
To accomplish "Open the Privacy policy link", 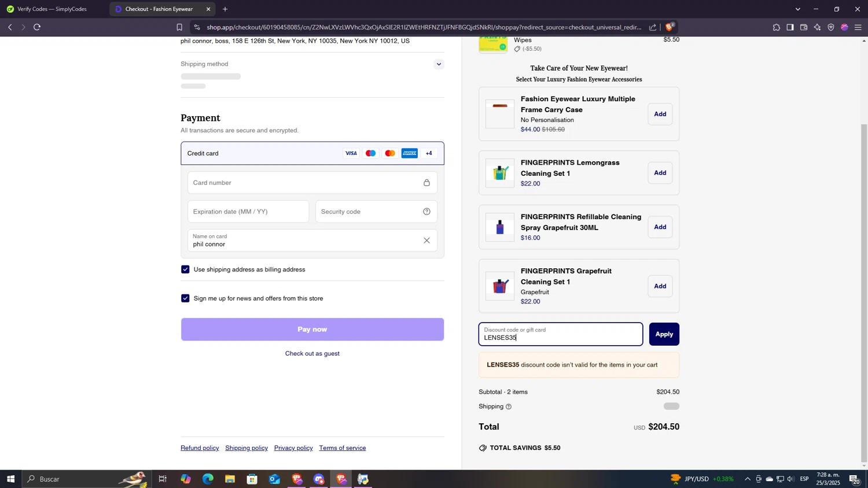I will point(293,448).
